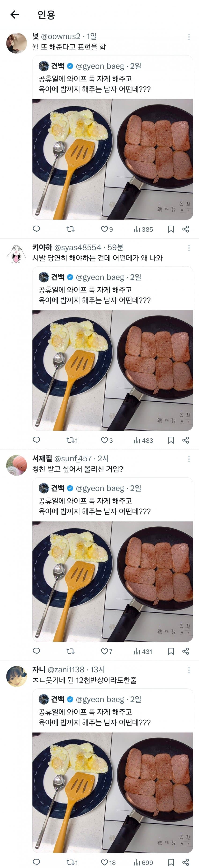This screenshot has height=868, width=199.
Task: Reply to 서재필's quote tweet
Action: tap(36, 651)
